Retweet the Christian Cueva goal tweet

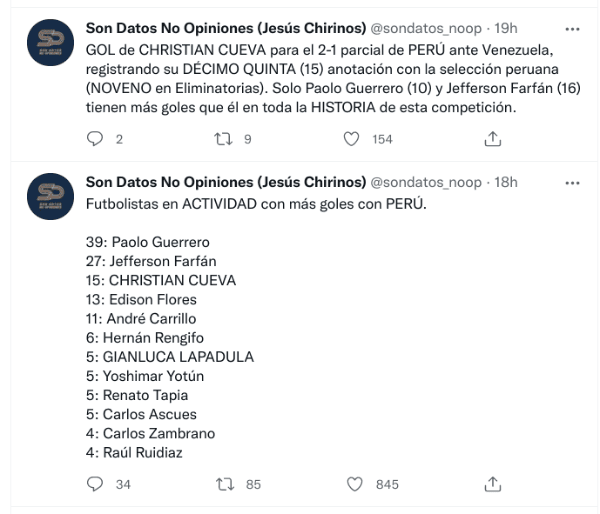pos(225,140)
